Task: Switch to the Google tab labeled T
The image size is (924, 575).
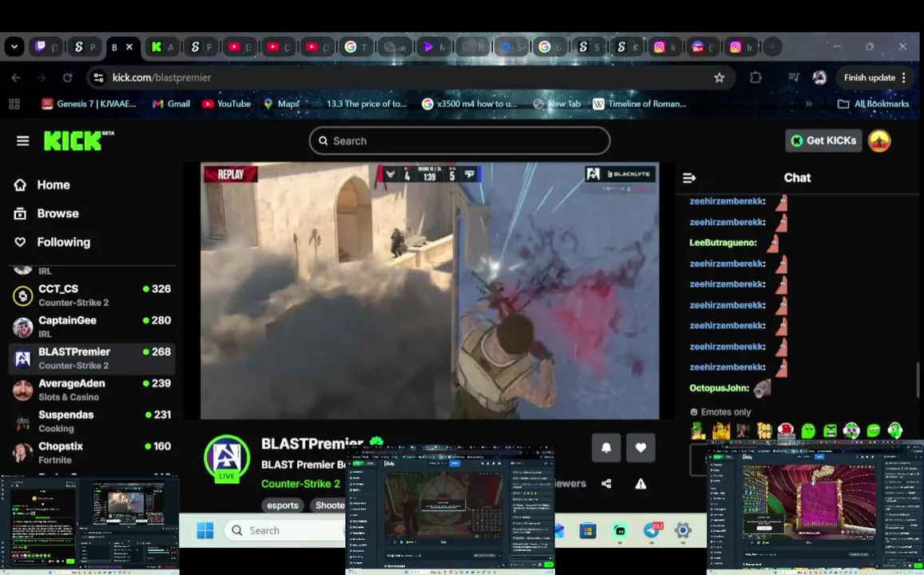Action: point(356,47)
